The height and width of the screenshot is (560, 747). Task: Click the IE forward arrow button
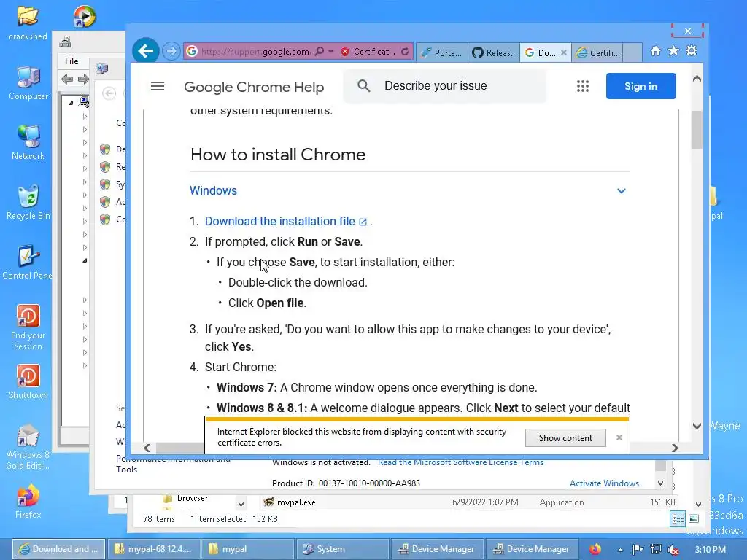tap(171, 51)
